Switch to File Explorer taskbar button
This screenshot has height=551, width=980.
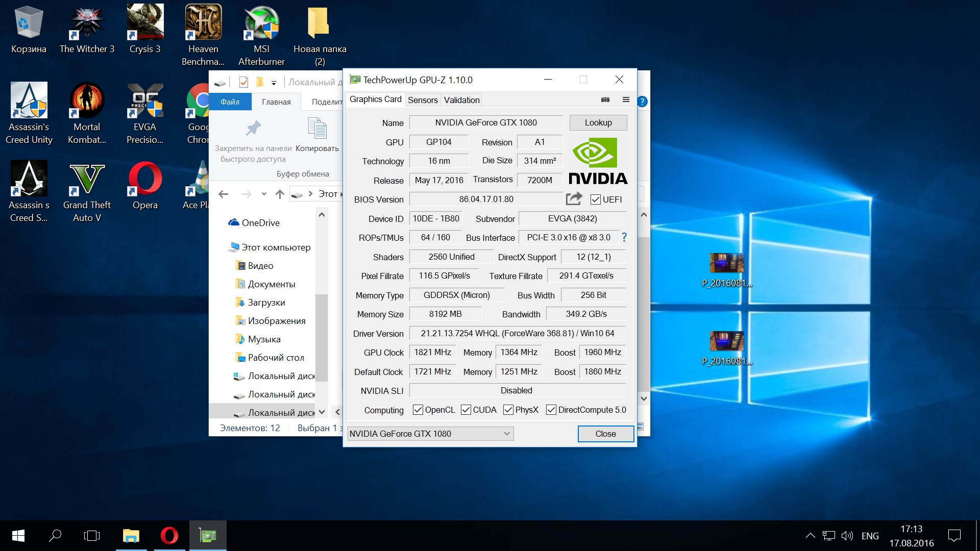click(131, 536)
